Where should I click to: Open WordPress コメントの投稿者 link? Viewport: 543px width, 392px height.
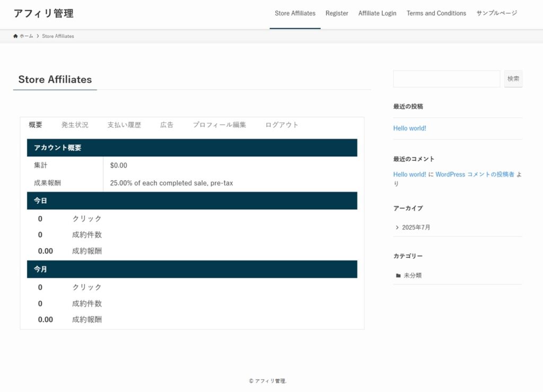(x=475, y=175)
